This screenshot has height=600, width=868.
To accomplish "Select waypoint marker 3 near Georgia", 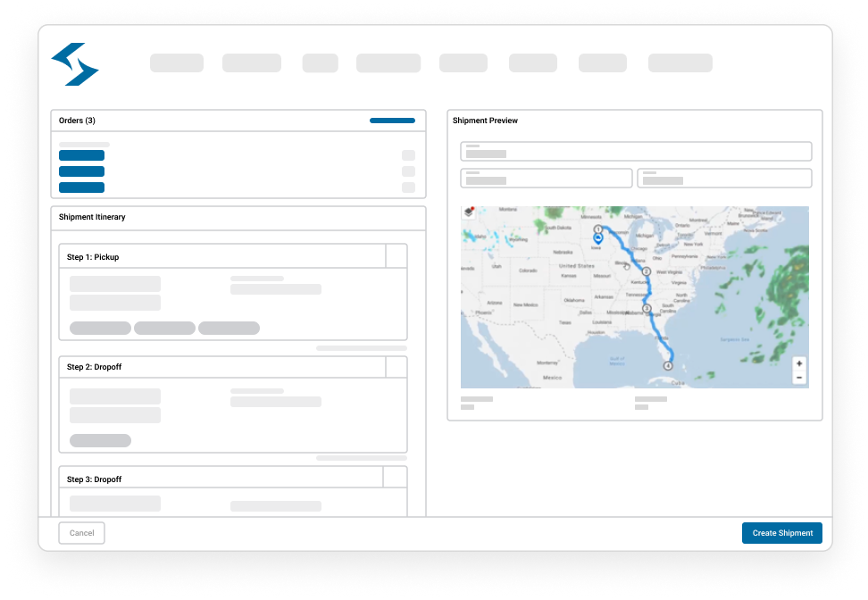I will [x=646, y=308].
